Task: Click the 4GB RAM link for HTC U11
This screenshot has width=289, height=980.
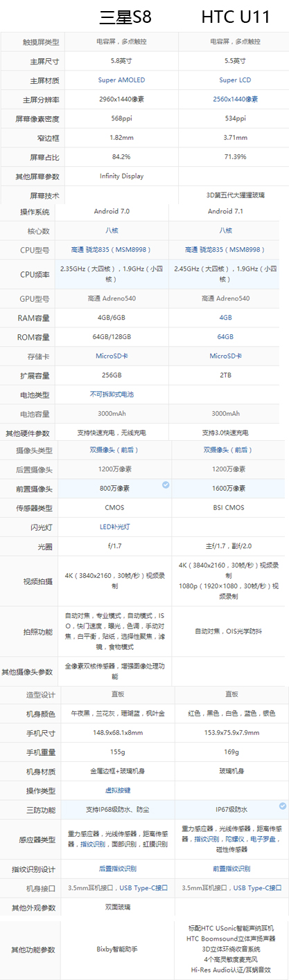Action: click(x=225, y=318)
